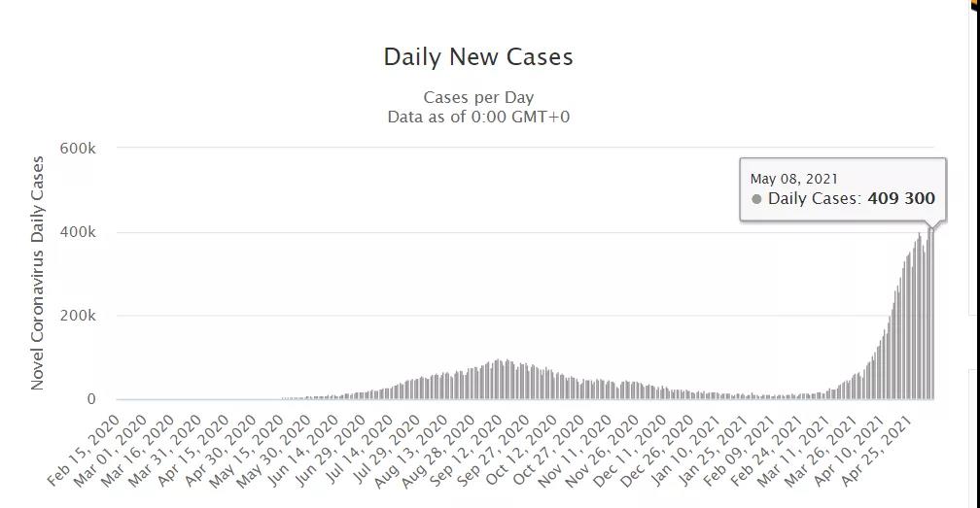Click the 400k y-axis label
The width and height of the screenshot is (980, 508).
(78, 232)
